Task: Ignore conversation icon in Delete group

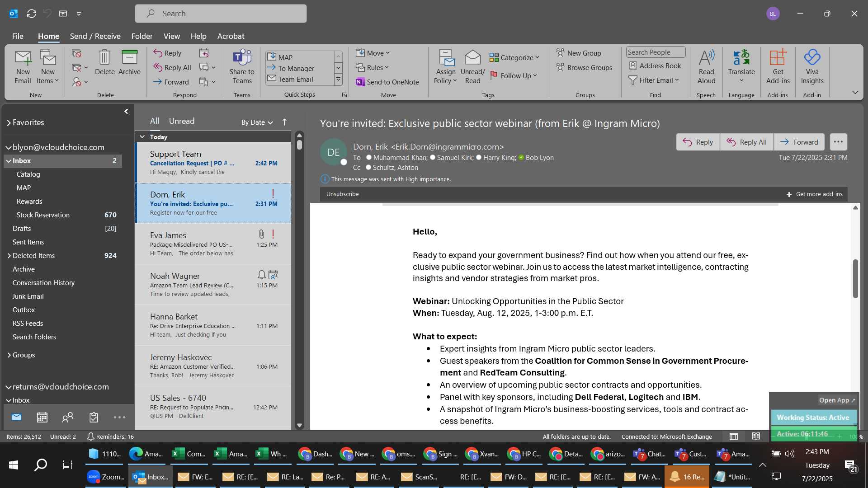Action: pyautogui.click(x=76, y=53)
